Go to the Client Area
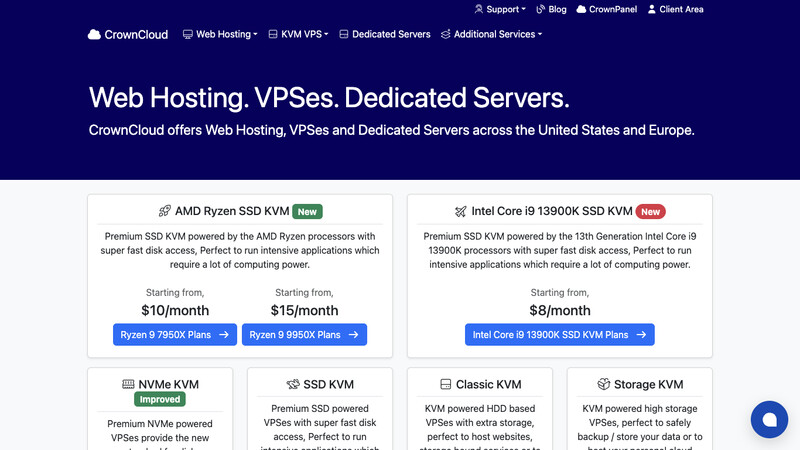The image size is (800, 450). pyautogui.click(x=675, y=9)
